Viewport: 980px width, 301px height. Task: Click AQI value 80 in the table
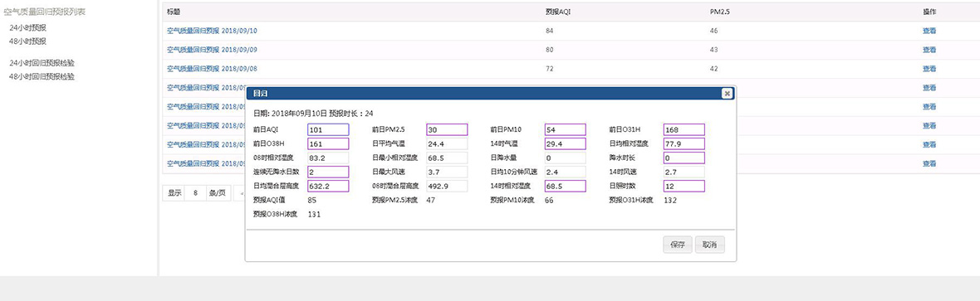coord(549,49)
